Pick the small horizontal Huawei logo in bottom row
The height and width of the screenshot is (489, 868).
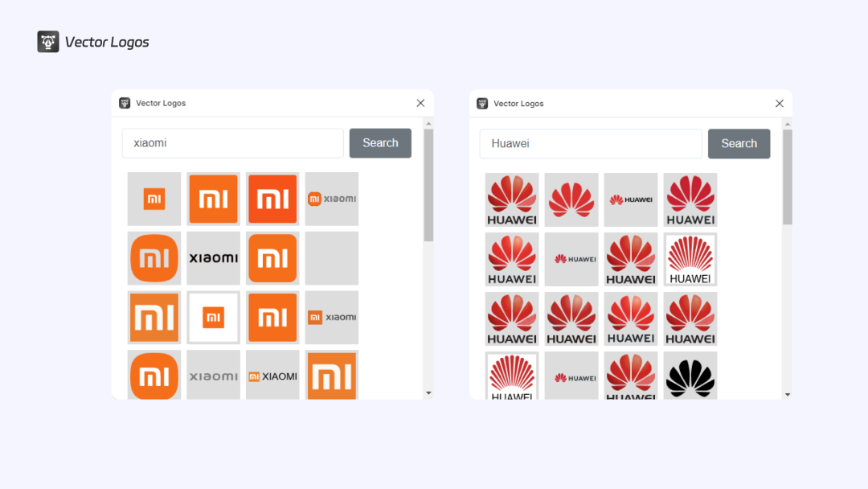[571, 376]
